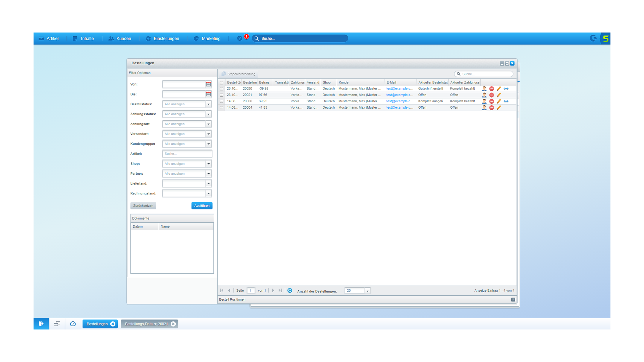
Task: Check the box for order 20004
Action: [x=221, y=108]
